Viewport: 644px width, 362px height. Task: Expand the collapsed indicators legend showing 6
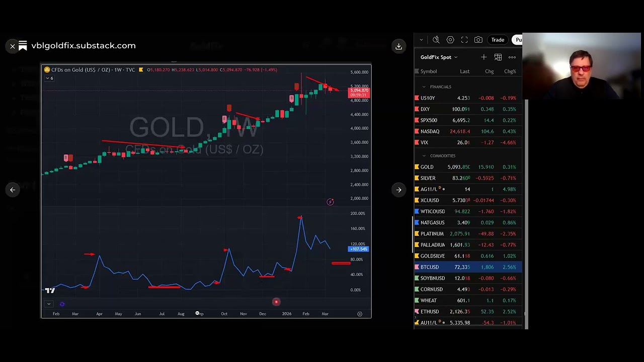[x=49, y=78]
